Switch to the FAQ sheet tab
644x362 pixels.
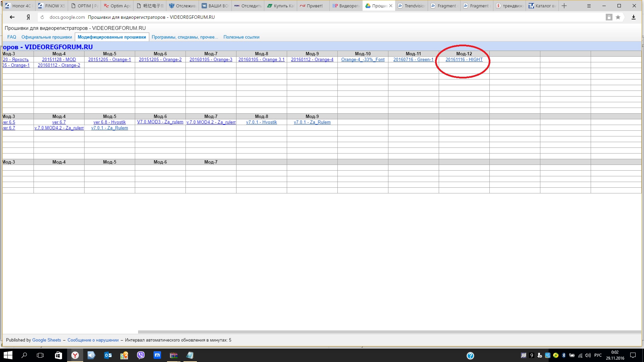tap(12, 37)
